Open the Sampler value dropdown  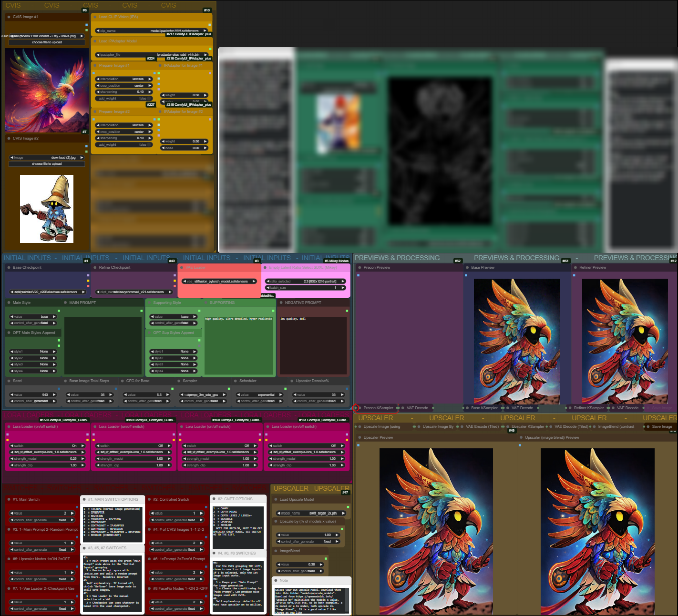(x=204, y=394)
